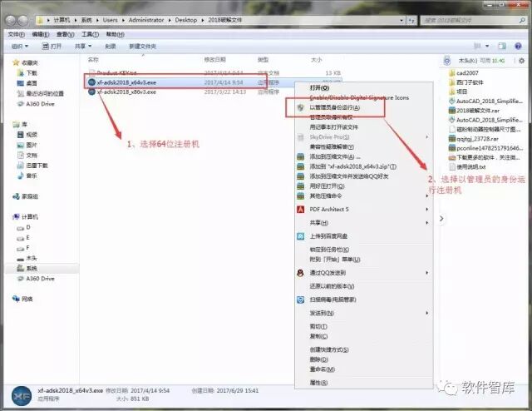Click the blue shield icon beside 扫描病毒(电脑管家)
Screen dimensions: 532x411
click(x=300, y=300)
